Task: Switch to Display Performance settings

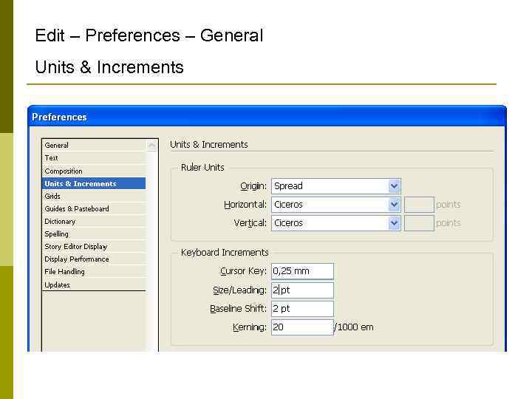Action: click(x=77, y=259)
